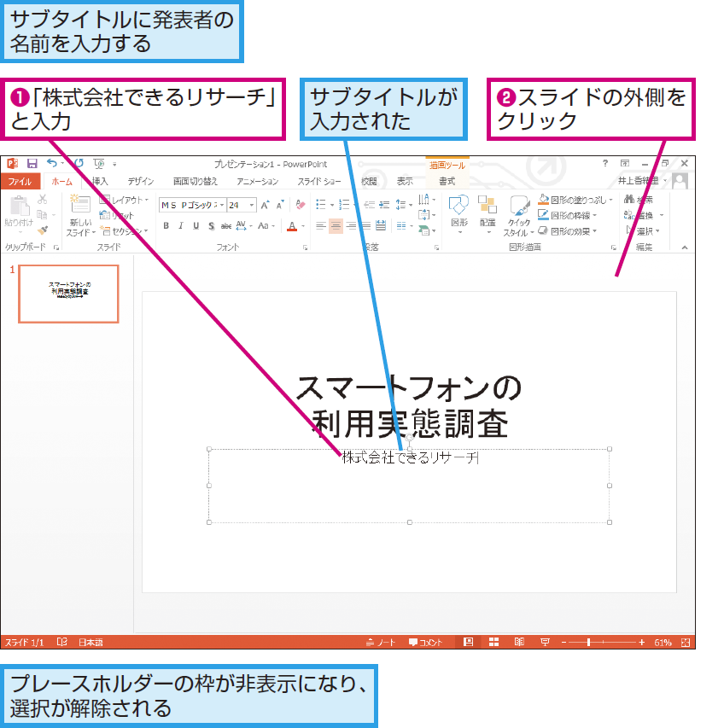This screenshot has width=724, height=728.
Task: Toggle the ノート notes pane
Action: [x=380, y=642]
